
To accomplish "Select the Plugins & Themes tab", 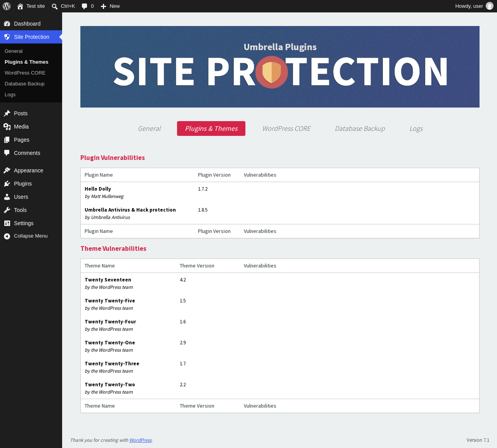I will click(211, 128).
